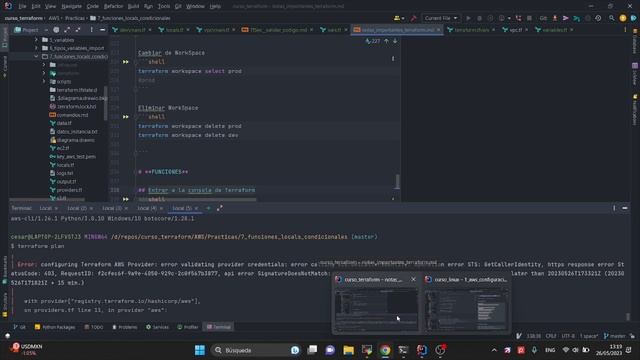Close the curso_terraform taskbar preview
Screen dimensions: 640x360
point(413,279)
